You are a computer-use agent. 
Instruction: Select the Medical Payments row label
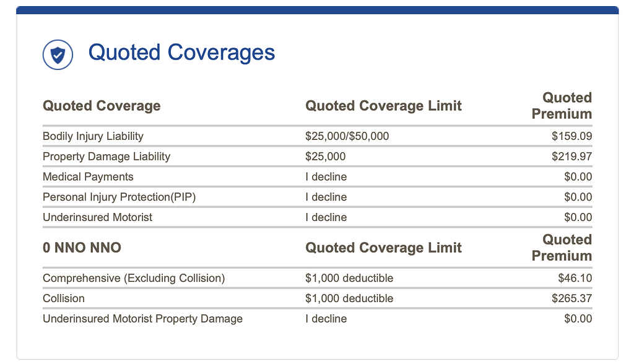point(88,177)
